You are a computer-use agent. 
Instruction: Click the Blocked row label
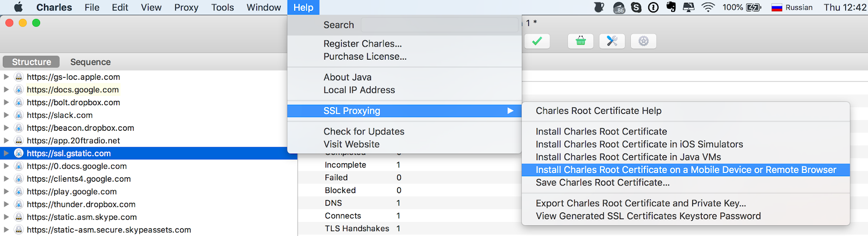pos(340,190)
